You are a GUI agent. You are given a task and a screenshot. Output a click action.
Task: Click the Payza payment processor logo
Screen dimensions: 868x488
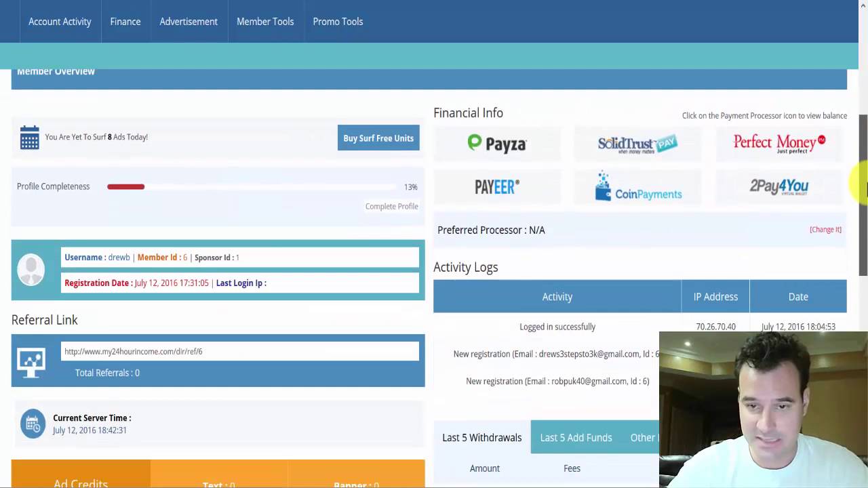(x=497, y=143)
